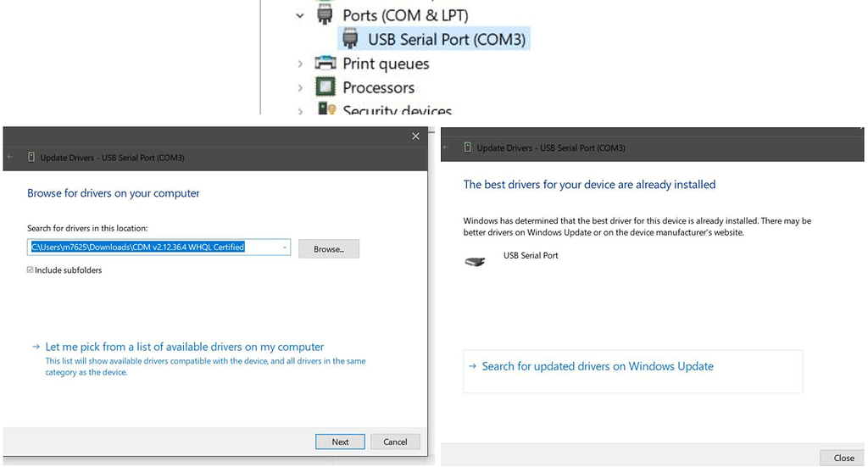Select USB Serial Port (COM3) in device tree
This screenshot has height=467, width=868.
point(447,39)
